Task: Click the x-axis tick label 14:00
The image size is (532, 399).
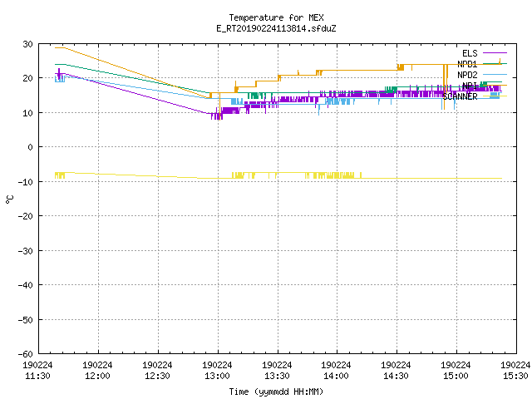Action: (336, 376)
